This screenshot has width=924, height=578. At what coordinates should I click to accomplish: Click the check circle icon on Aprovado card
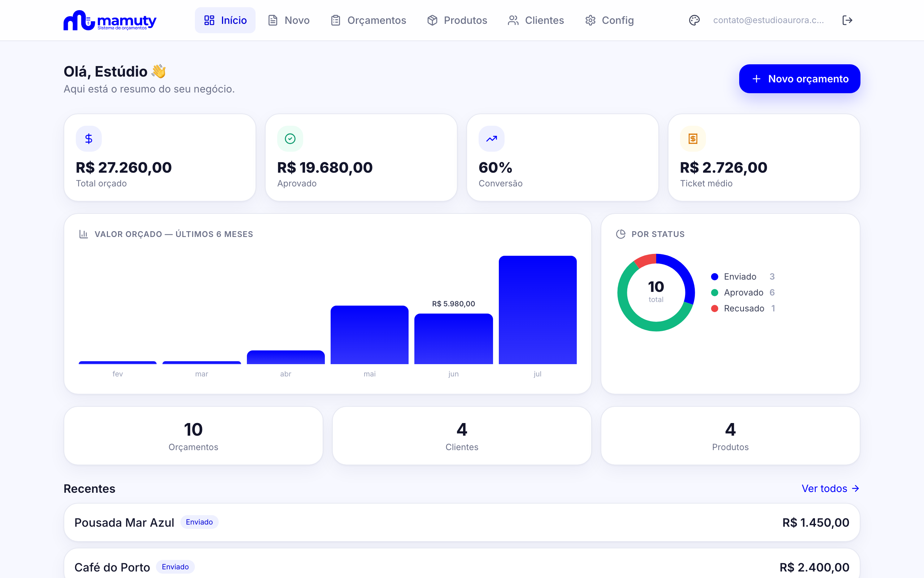click(290, 139)
